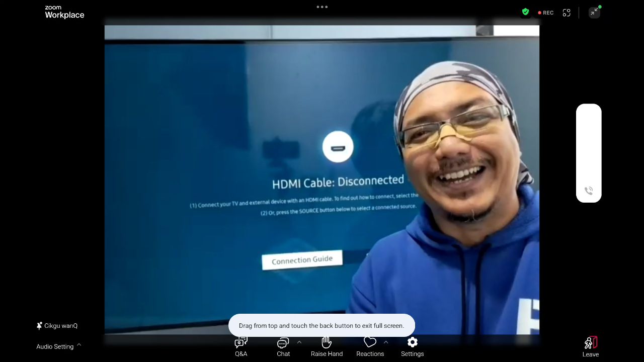Click the Zoom Workplace logo
The height and width of the screenshot is (362, 644).
point(64,12)
